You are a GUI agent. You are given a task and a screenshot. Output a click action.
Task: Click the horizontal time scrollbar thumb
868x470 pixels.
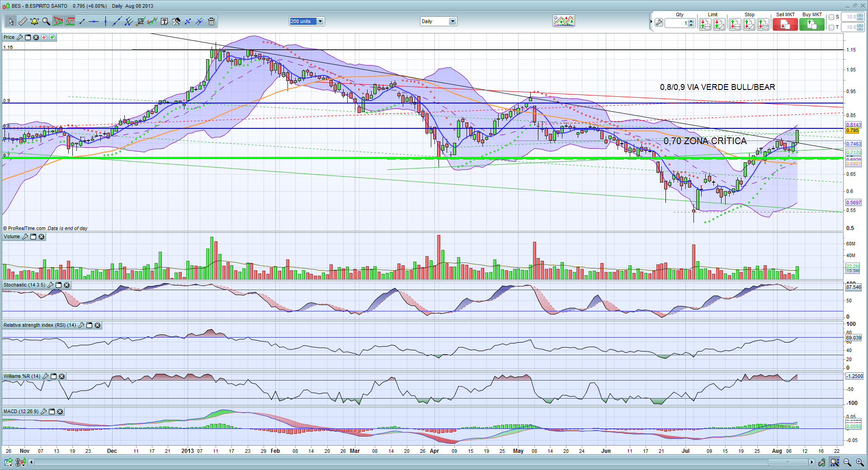pos(788,462)
